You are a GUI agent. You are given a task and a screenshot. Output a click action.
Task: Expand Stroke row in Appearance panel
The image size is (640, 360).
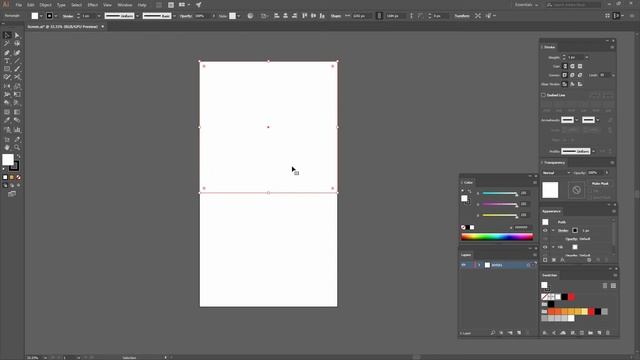pos(553,231)
